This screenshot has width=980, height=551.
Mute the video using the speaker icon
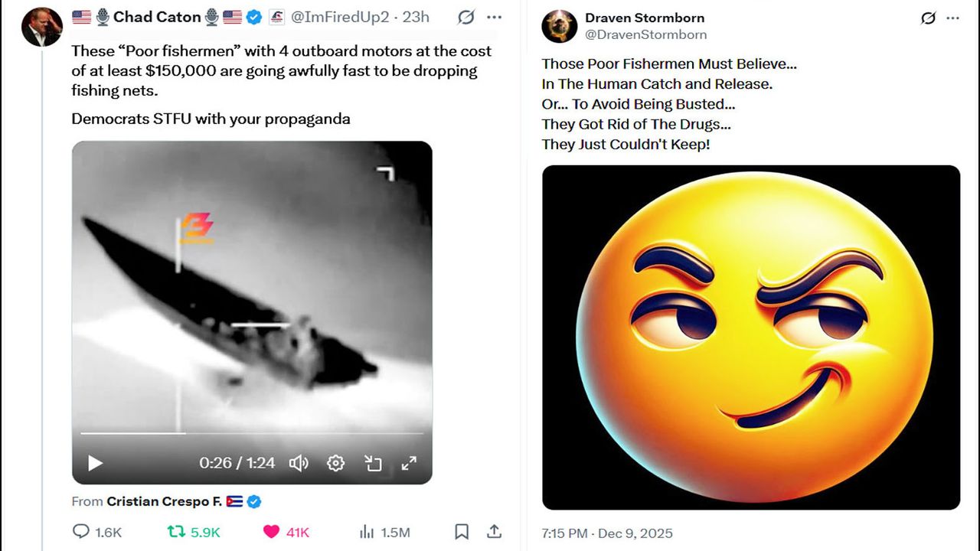pos(298,463)
